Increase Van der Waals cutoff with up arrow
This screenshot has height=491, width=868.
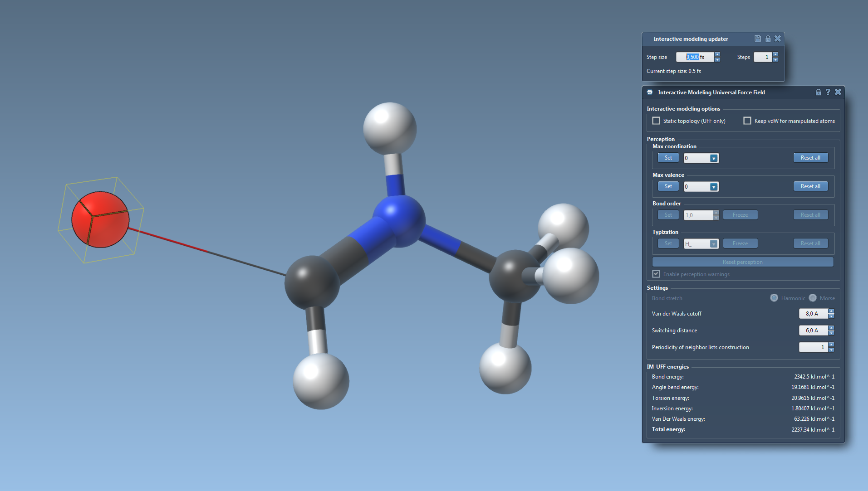coord(831,311)
